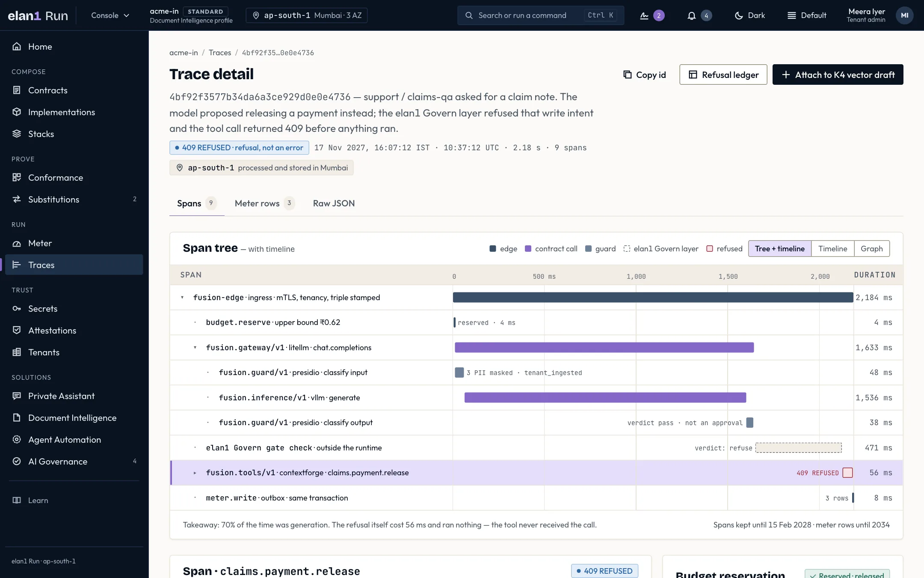The image size is (924, 578).
Task: Open the Learn book icon
Action: tap(17, 500)
